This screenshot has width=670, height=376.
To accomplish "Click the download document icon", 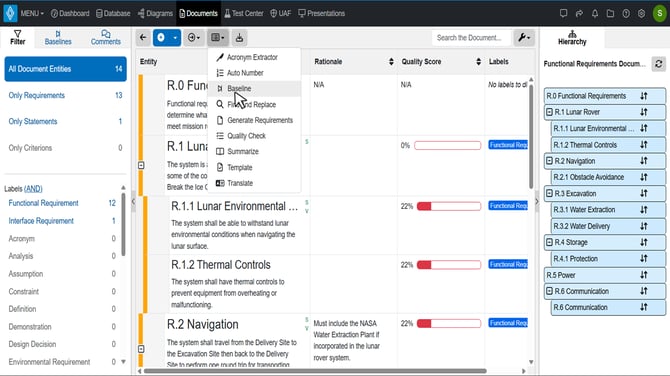I will point(239,38).
